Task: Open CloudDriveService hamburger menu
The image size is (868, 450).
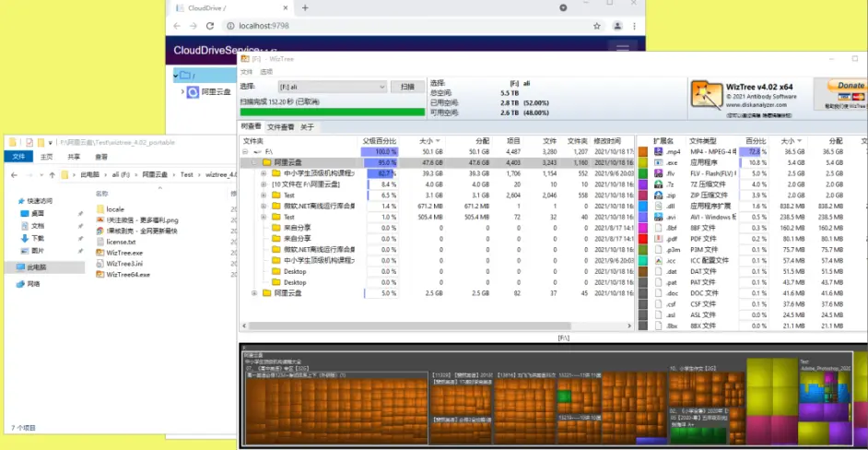Action: click(x=622, y=49)
